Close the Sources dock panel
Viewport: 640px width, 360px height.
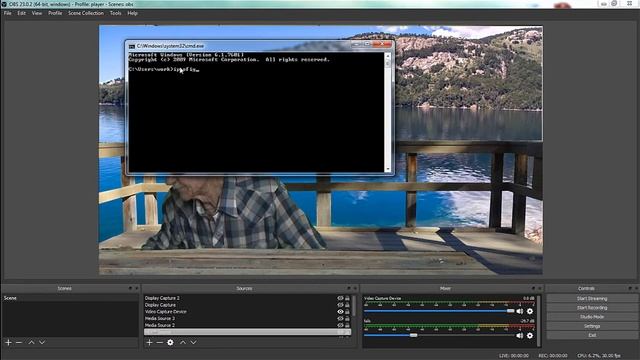[355, 288]
